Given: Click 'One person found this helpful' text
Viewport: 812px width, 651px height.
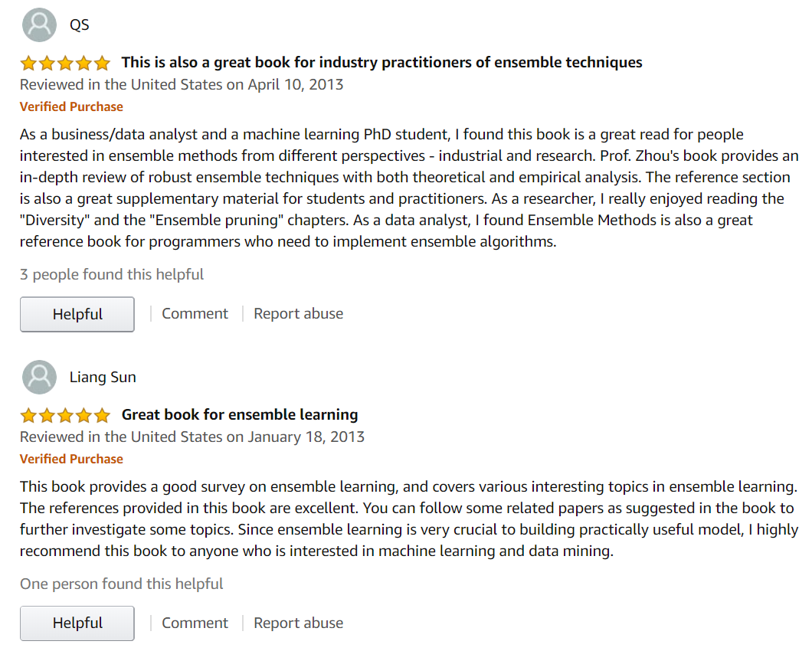Looking at the screenshot, I should (122, 584).
